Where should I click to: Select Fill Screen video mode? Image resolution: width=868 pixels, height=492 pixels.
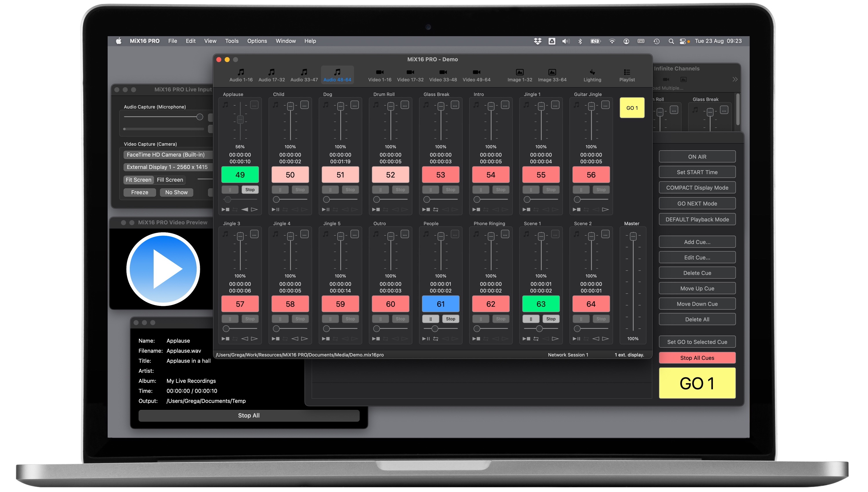pos(170,180)
